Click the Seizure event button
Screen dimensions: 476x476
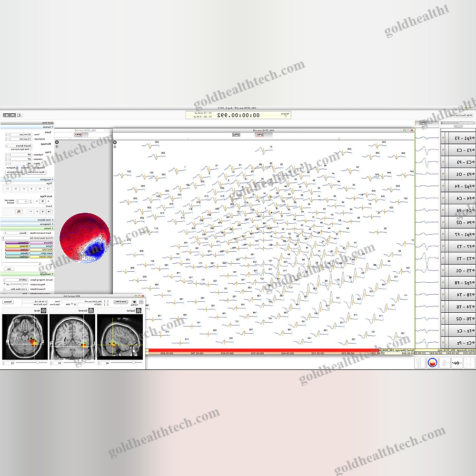tap(41, 243)
